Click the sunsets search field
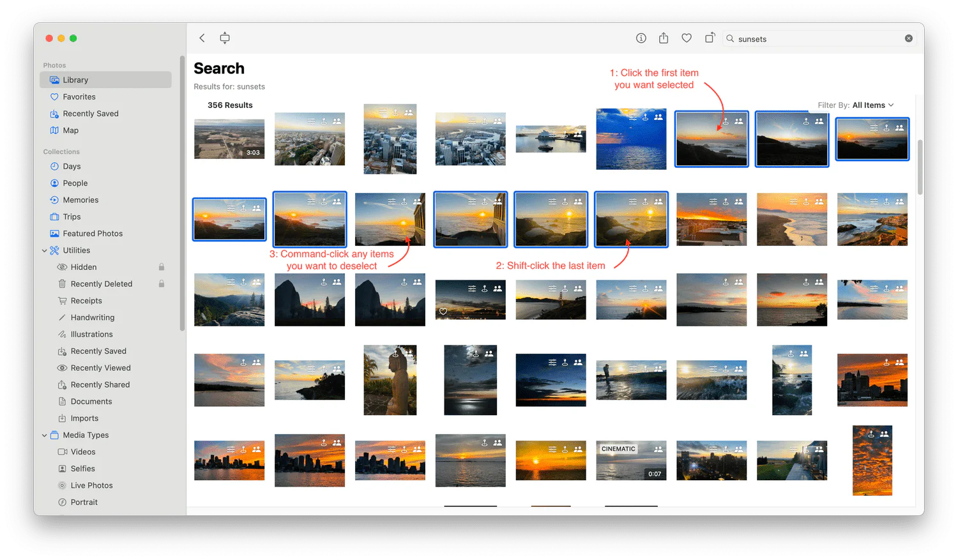Viewport: 958px width, 560px height. tap(820, 38)
